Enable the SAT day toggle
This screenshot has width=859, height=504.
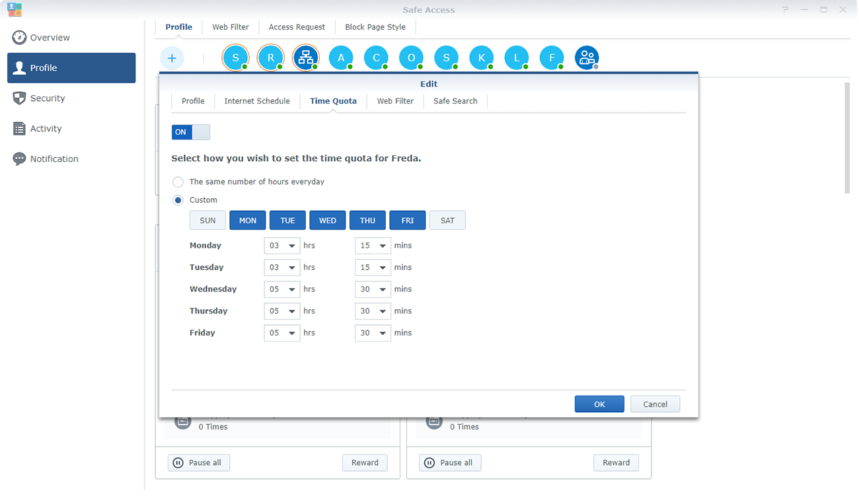(x=447, y=221)
